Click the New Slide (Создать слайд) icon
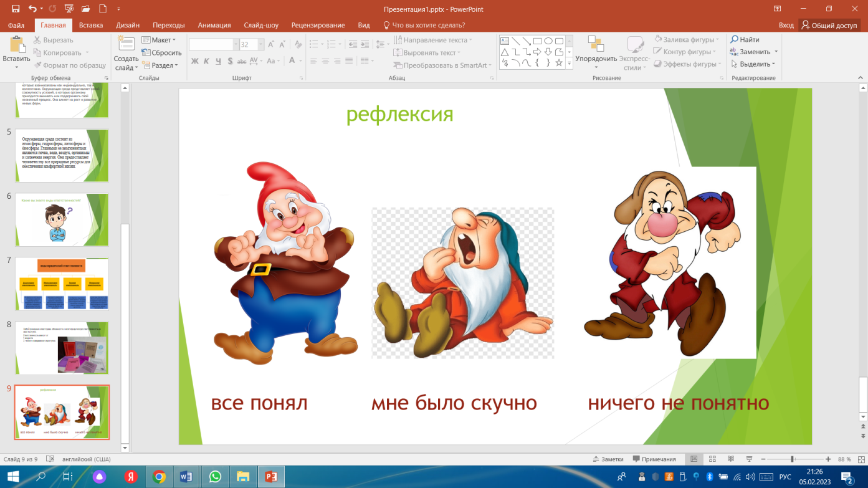Image resolution: width=868 pixels, height=488 pixels. tap(126, 44)
